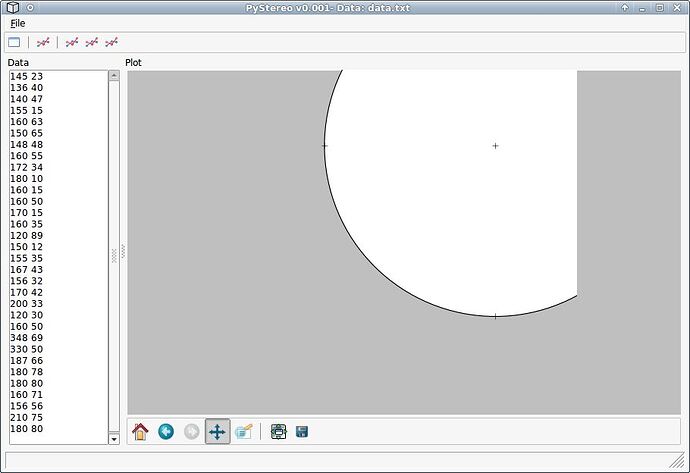This screenshot has height=473, width=690.
Task: Select data row '156 56'
Action: click(59, 407)
